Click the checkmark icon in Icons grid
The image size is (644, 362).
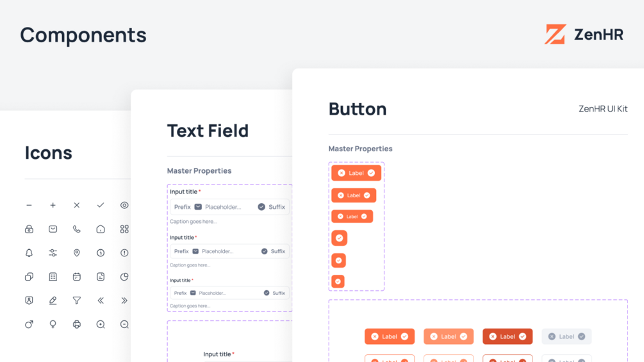click(x=101, y=205)
